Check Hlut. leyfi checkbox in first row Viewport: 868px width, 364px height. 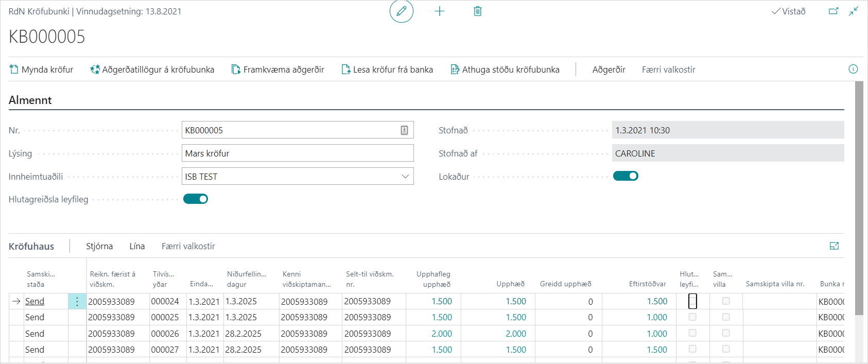coord(692,301)
